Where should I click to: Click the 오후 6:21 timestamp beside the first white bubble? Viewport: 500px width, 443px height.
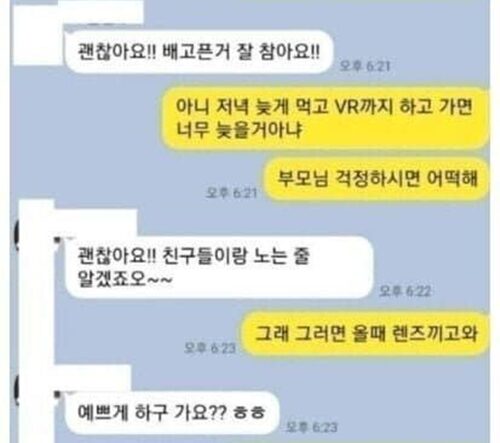pos(365,66)
